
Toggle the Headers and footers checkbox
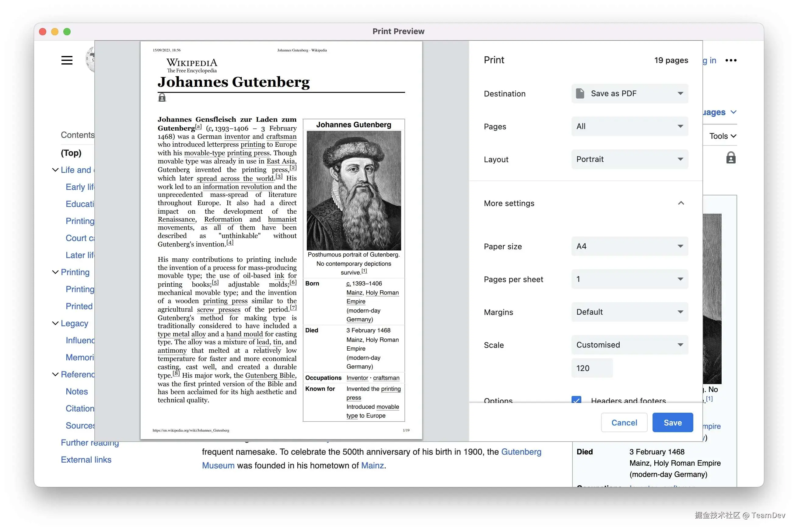point(576,400)
